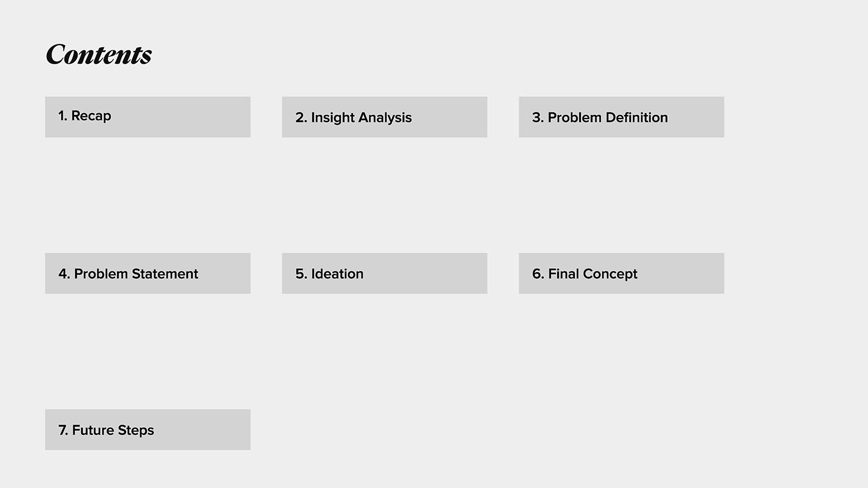Click the word "Future" in box seven
This screenshot has height=488, width=868.
point(93,430)
